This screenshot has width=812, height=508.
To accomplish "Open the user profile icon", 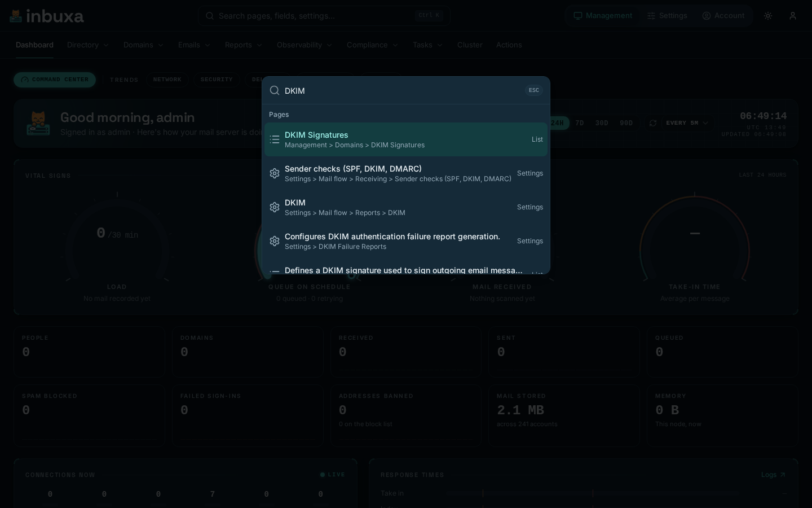I will click(x=793, y=16).
